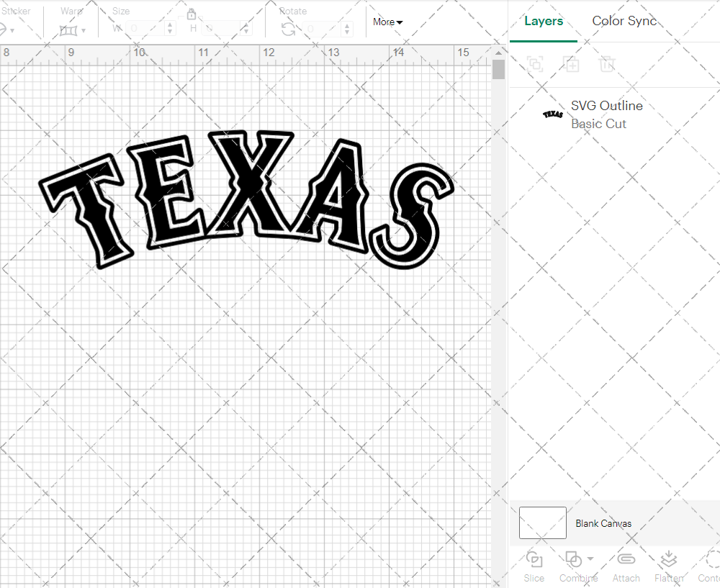This screenshot has width=720, height=588.
Task: Click the duplicate layer icon
Action: tap(572, 64)
